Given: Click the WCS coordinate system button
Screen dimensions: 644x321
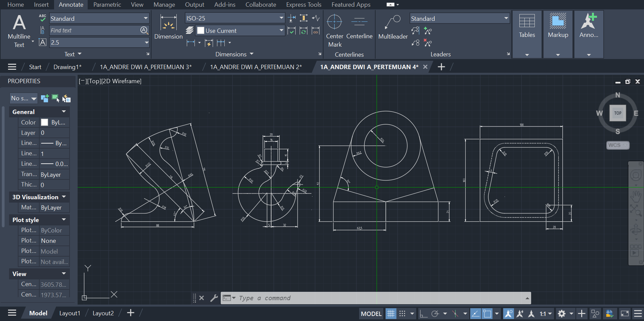Looking at the screenshot, I should pyautogui.click(x=618, y=145).
